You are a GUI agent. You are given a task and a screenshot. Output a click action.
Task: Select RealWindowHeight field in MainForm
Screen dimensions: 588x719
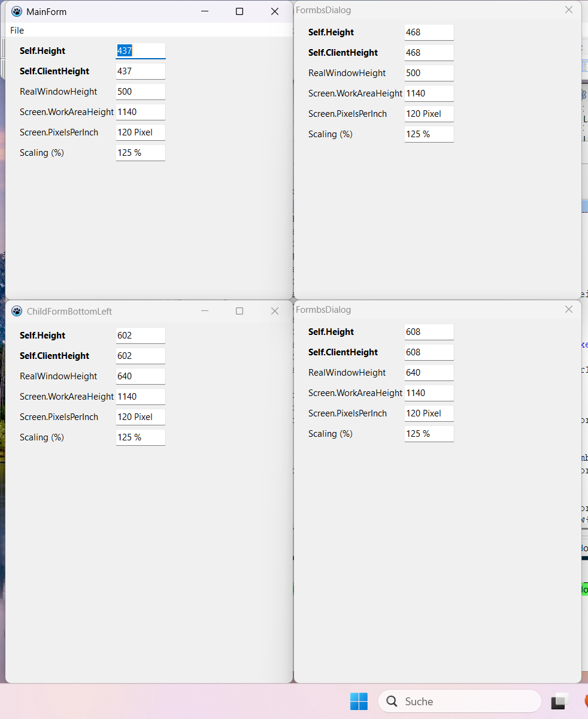point(141,92)
